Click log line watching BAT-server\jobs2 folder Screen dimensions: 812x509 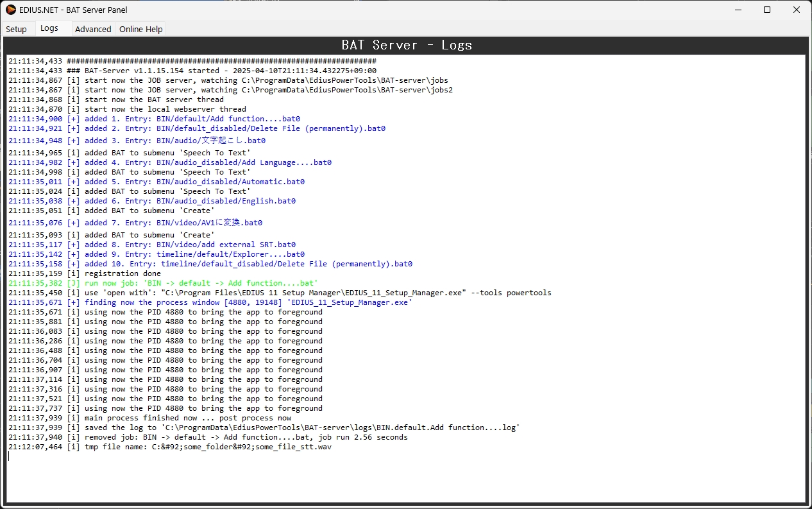pyautogui.click(x=230, y=90)
